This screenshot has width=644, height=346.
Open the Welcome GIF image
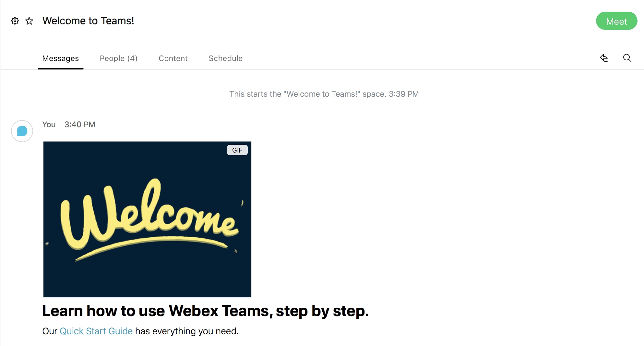[147, 219]
